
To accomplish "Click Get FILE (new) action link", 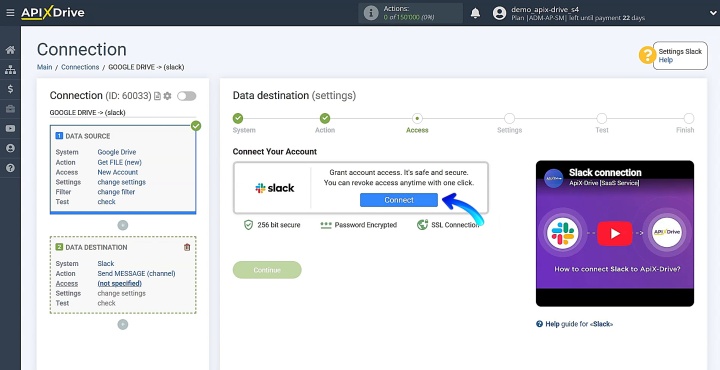I will click(119, 162).
